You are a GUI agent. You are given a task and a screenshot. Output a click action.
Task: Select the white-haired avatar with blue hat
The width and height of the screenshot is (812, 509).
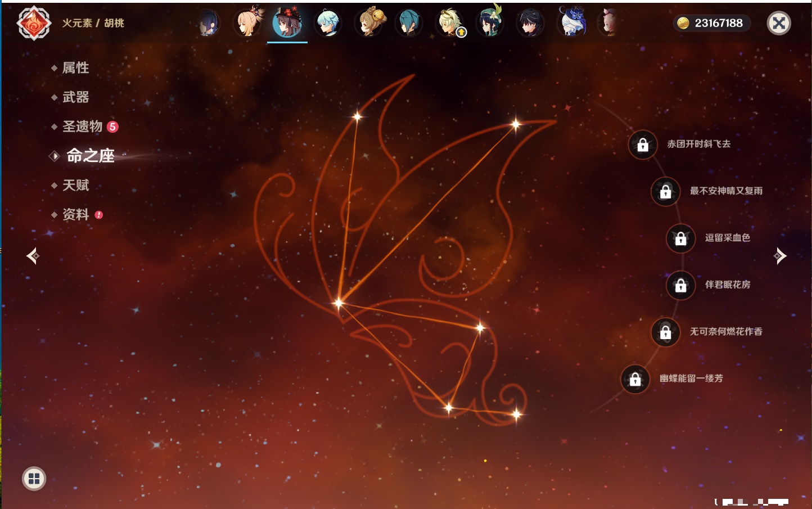(571, 22)
